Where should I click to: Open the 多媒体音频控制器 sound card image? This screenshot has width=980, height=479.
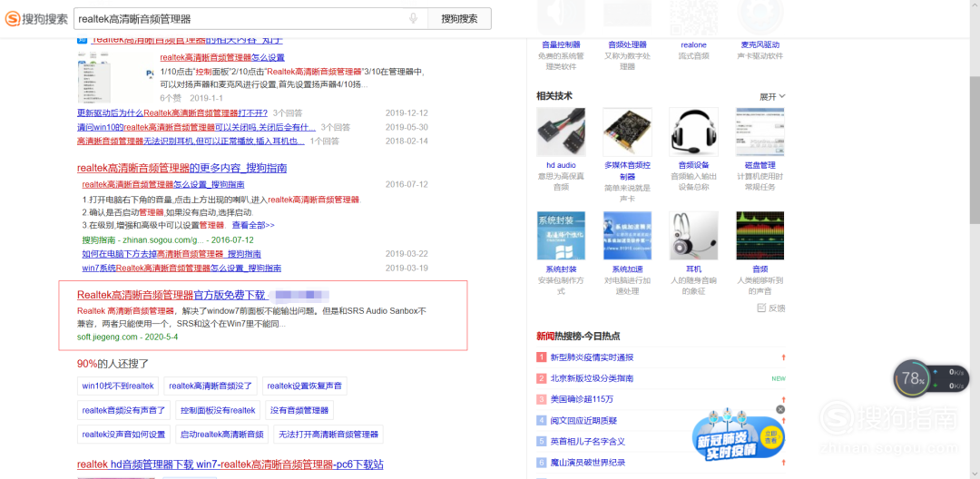628,132
